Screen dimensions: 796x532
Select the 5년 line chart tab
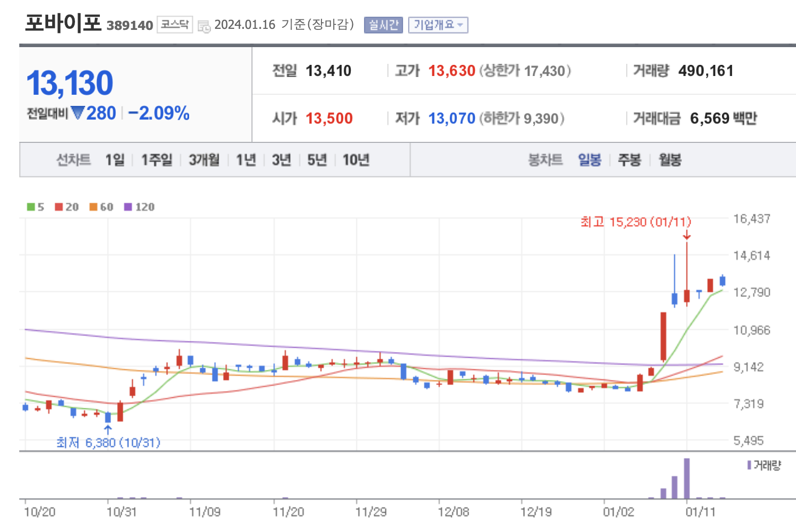(x=317, y=160)
